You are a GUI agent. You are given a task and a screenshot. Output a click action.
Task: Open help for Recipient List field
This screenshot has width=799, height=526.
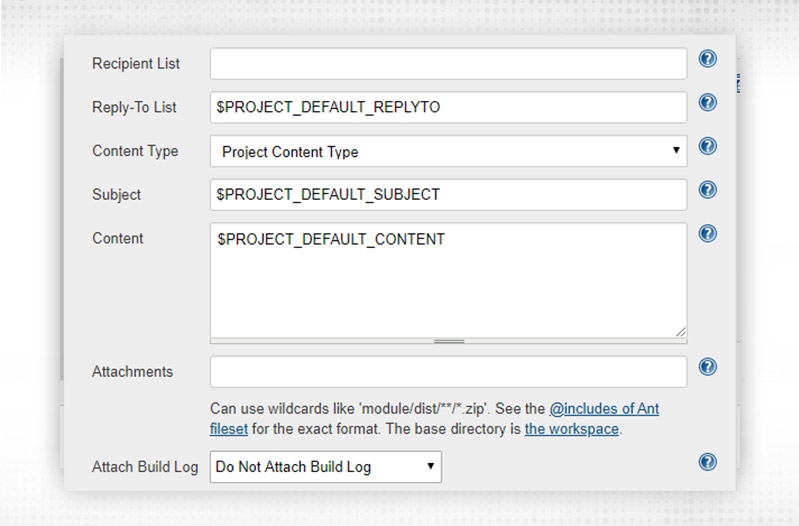(x=707, y=60)
